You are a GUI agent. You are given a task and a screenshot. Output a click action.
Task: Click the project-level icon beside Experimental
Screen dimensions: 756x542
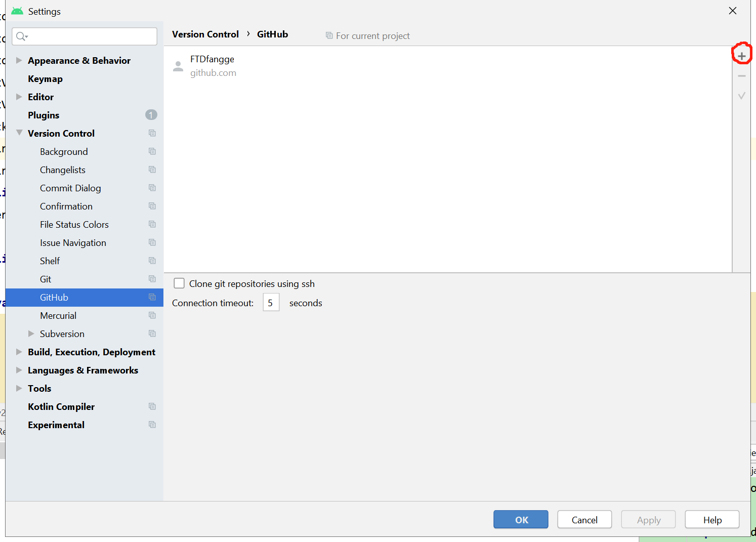coord(152,425)
